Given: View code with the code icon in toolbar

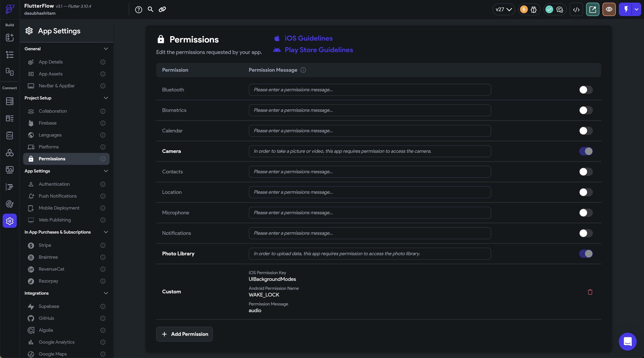Looking at the screenshot, I should pyautogui.click(x=576, y=9).
